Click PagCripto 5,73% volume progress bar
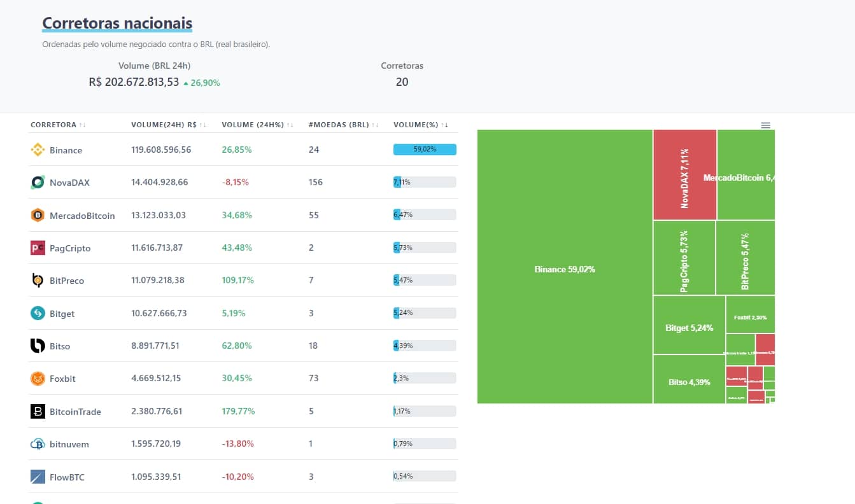855x504 pixels. tap(425, 248)
